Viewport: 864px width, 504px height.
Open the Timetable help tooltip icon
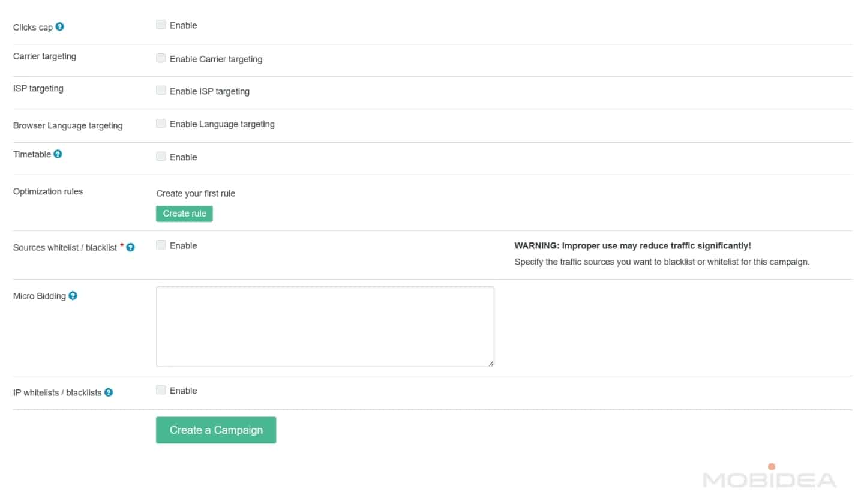(58, 154)
